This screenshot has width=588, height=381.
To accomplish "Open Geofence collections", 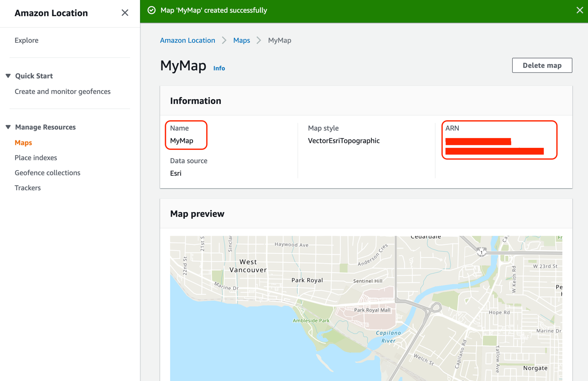I will pos(47,173).
